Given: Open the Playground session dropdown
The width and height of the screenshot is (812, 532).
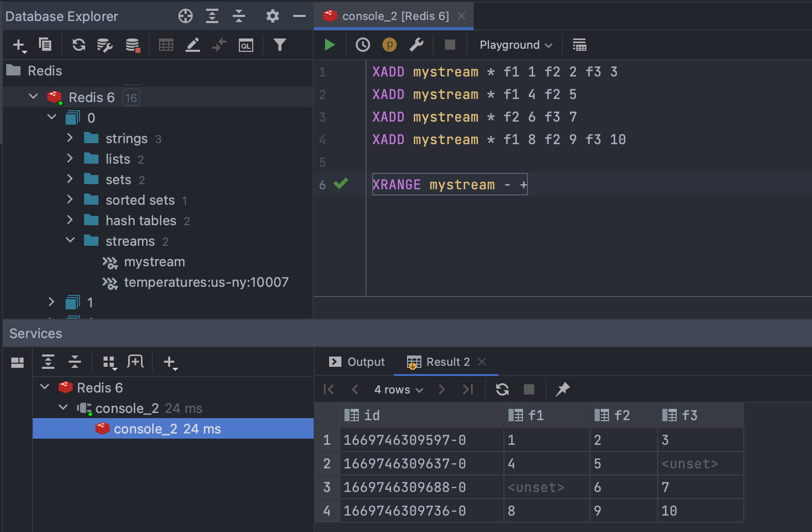Looking at the screenshot, I should pos(516,45).
